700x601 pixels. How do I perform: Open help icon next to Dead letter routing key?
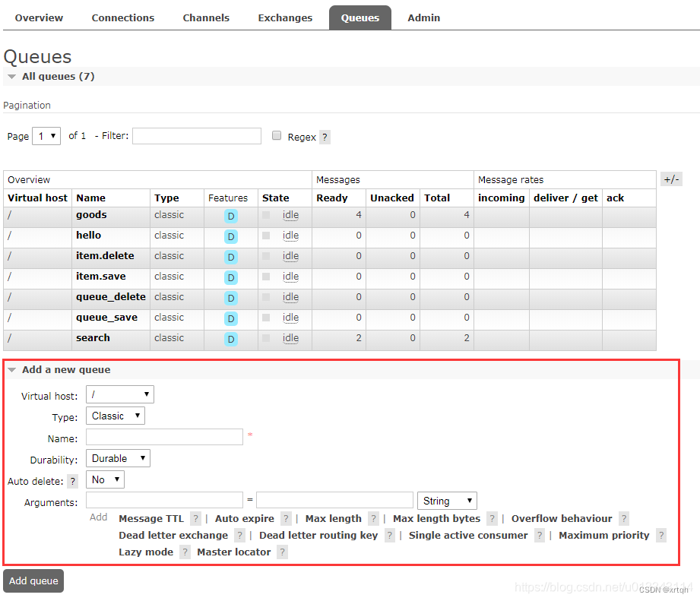click(390, 535)
